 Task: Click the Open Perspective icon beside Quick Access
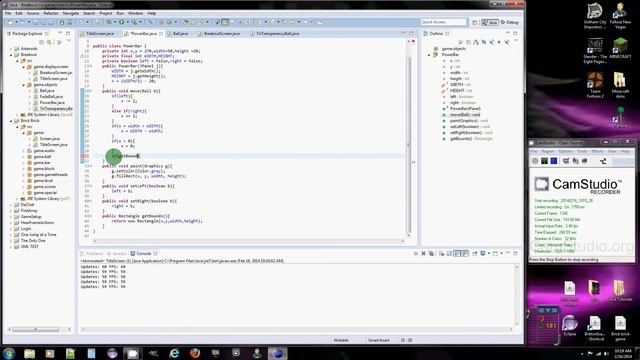click(x=474, y=22)
